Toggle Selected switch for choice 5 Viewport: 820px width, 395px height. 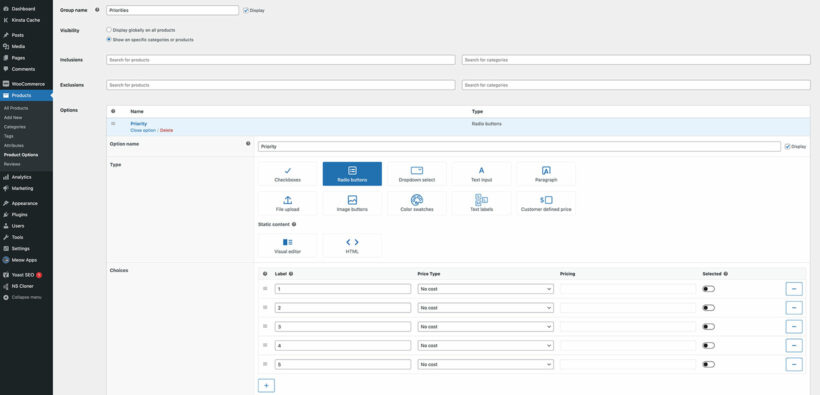click(x=709, y=364)
